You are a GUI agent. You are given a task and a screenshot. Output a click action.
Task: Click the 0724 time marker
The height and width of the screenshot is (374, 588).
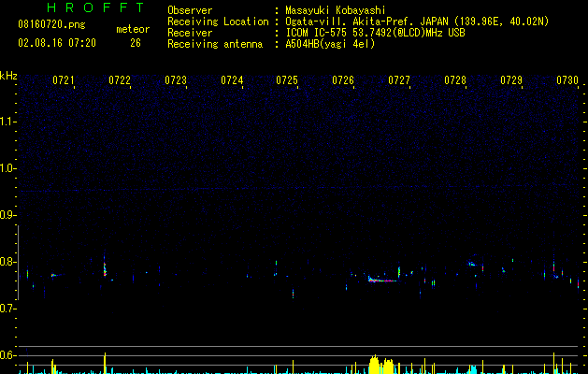(x=232, y=80)
